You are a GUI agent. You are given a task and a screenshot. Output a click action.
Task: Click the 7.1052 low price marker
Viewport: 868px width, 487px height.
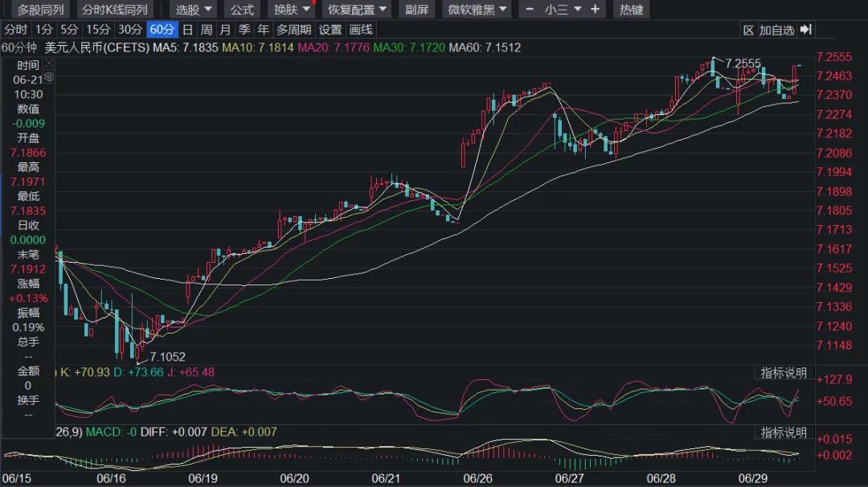pyautogui.click(x=167, y=357)
